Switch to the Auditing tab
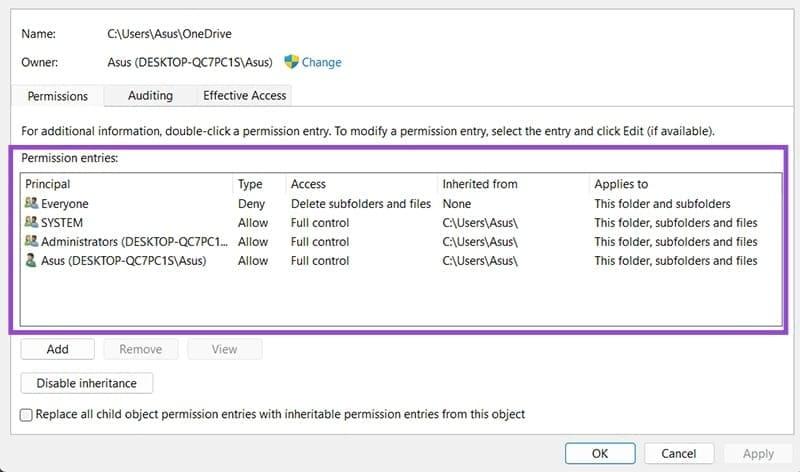 click(x=150, y=96)
